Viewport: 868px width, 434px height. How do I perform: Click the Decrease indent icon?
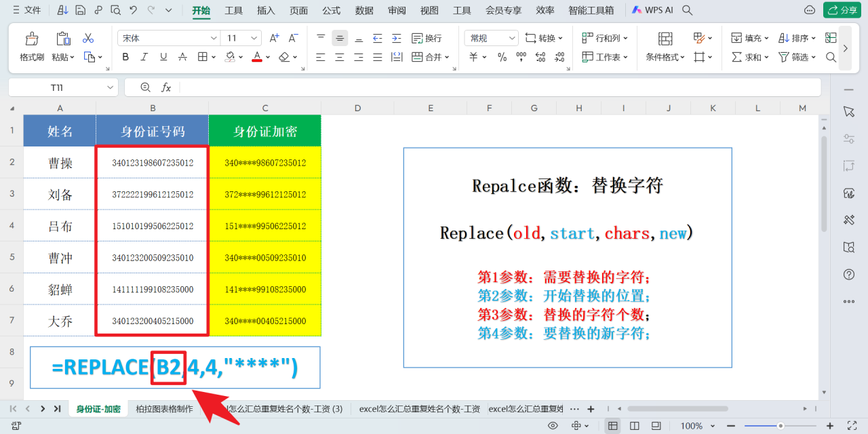[378, 38]
